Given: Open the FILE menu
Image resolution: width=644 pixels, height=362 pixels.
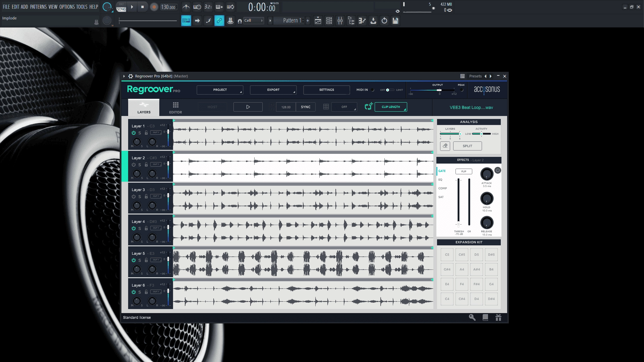Looking at the screenshot, I should 6,7.
